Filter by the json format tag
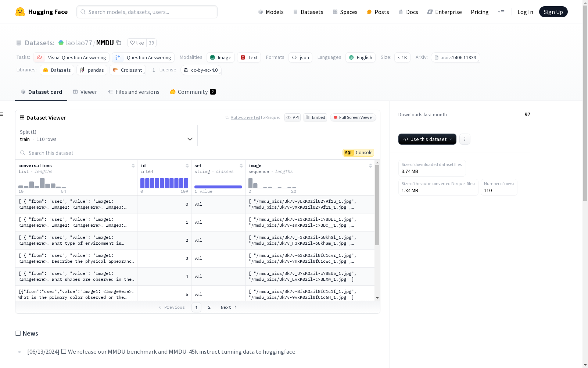The image size is (588, 368). pos(300,57)
